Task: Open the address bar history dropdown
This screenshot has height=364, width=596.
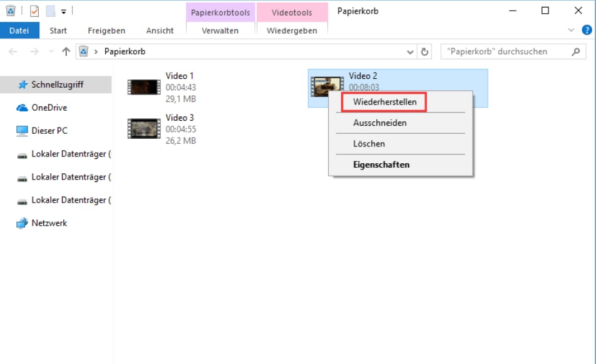Action: [x=410, y=52]
